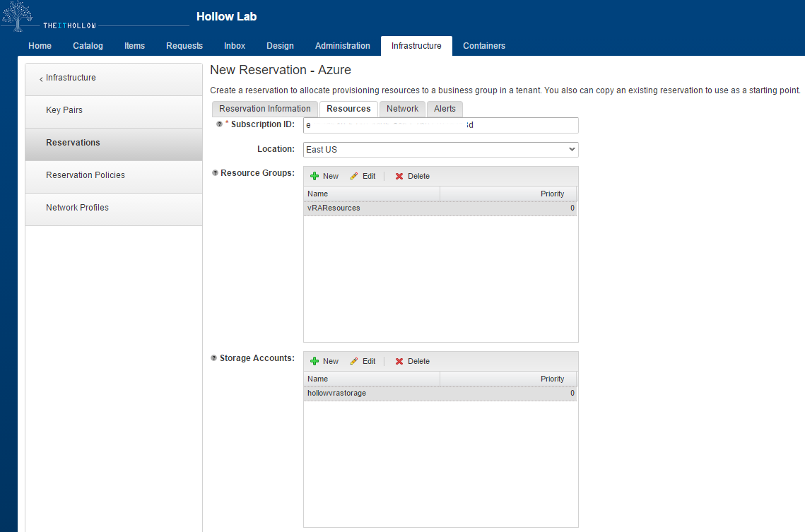Screen dimensions: 805x532
Task: Click the help icon beside Storage Accounts label
Action: coord(214,358)
